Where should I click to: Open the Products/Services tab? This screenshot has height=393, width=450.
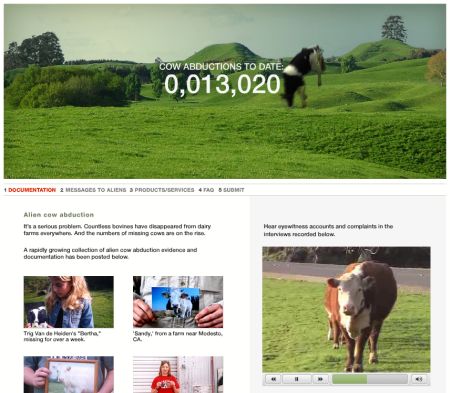coord(162,190)
